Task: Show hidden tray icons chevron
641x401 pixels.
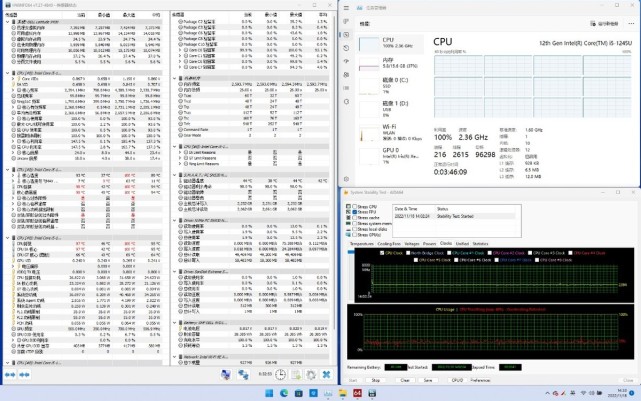Action: (x=547, y=393)
